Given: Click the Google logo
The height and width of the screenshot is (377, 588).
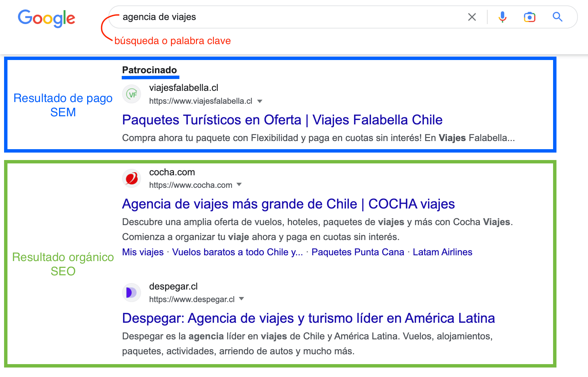Looking at the screenshot, I should point(46,18).
